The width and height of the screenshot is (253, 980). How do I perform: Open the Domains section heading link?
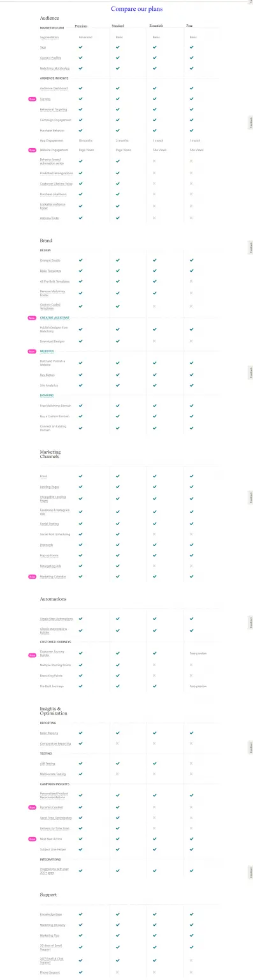47,396
